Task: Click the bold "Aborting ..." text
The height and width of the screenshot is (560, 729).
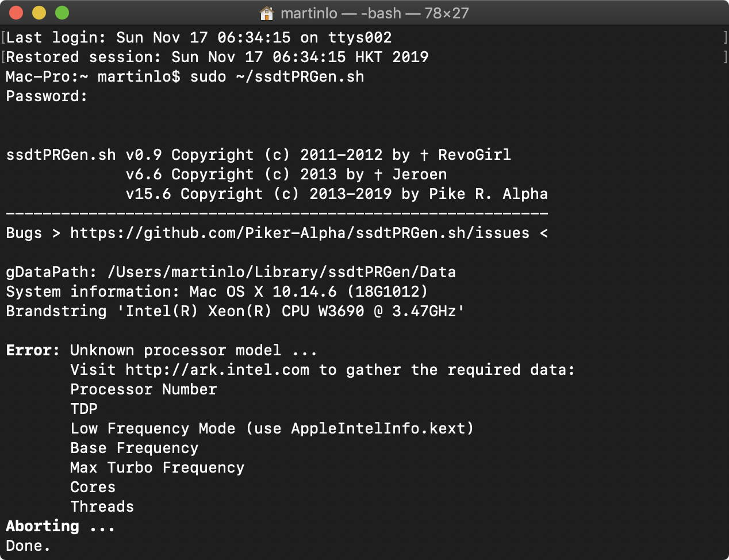Action: pos(60,526)
